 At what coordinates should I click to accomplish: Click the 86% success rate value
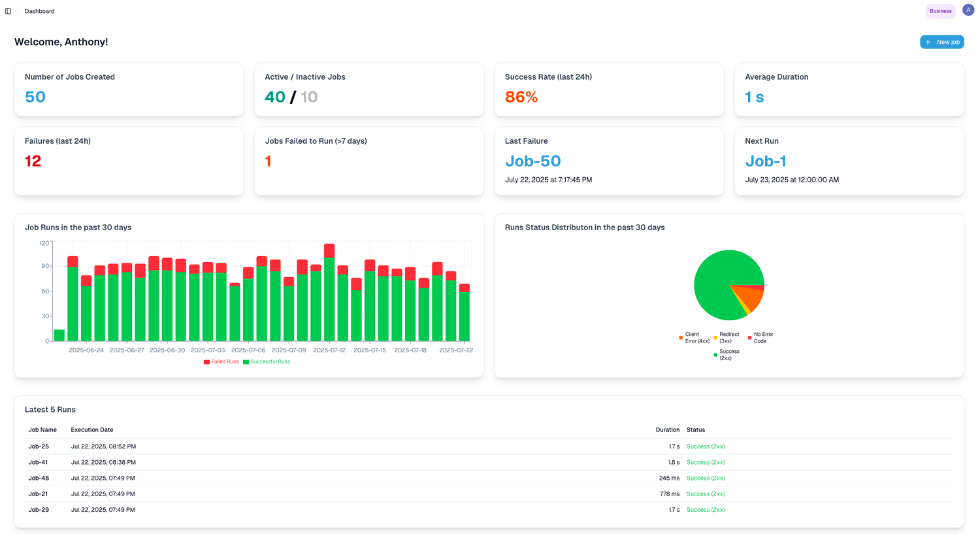[521, 97]
